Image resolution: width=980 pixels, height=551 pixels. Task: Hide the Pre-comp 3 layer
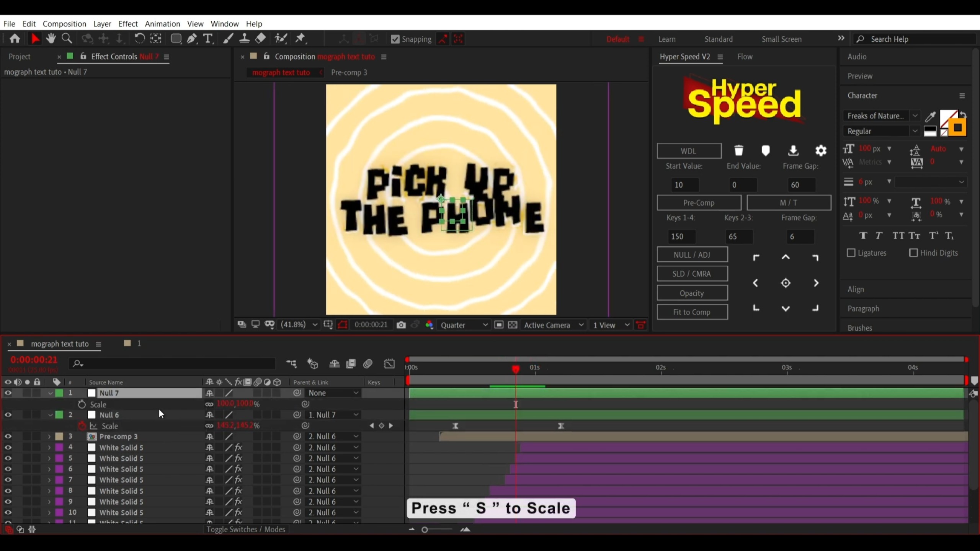point(8,436)
